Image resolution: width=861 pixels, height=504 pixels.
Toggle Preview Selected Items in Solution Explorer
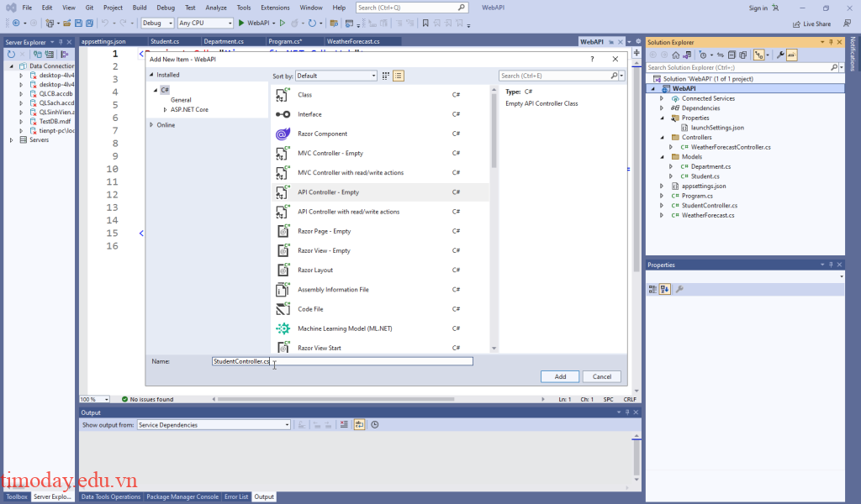pos(791,55)
